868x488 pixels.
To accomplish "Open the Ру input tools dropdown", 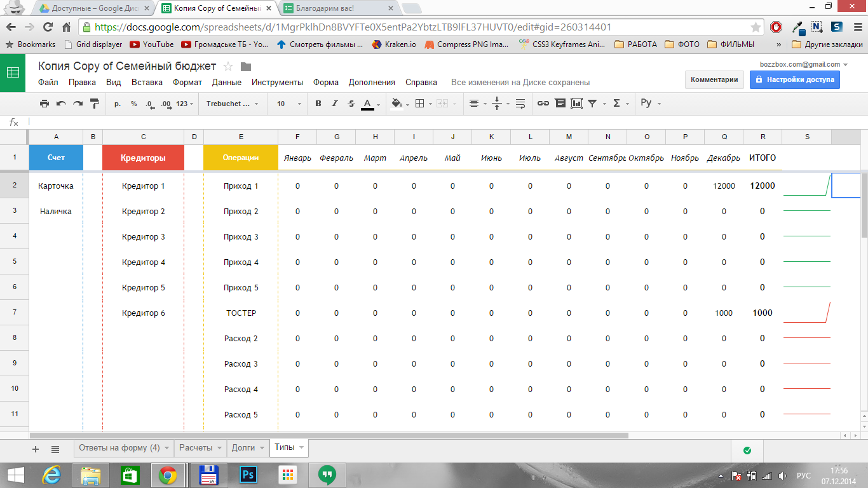I will (x=650, y=104).
